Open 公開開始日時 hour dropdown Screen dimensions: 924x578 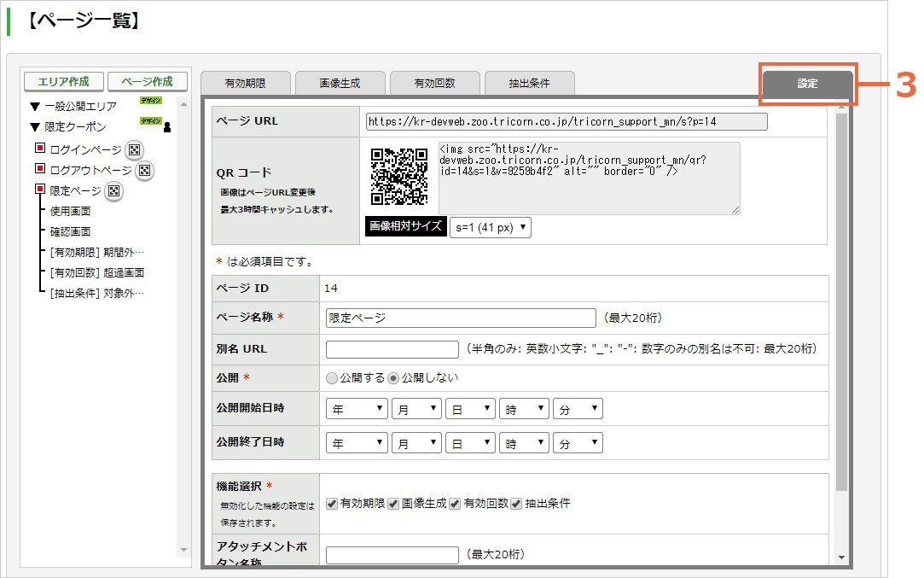pos(524,409)
